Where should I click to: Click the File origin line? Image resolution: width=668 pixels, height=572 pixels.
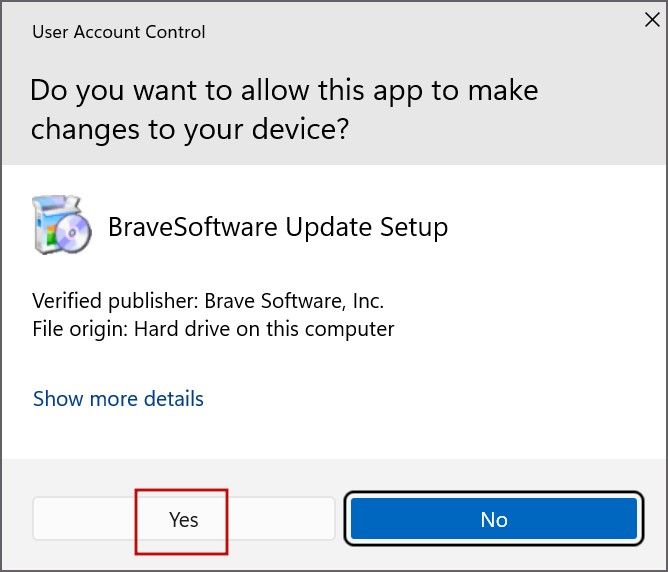tap(213, 328)
